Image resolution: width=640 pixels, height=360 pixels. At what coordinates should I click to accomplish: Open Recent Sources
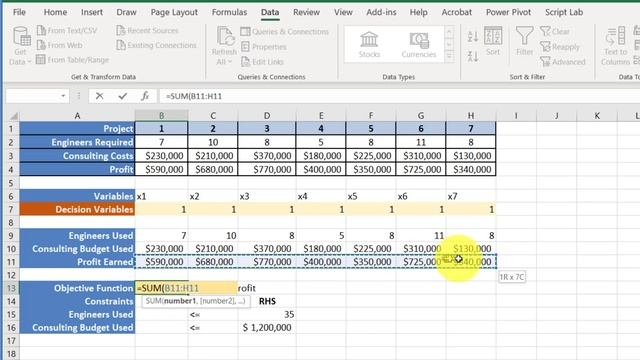click(x=147, y=31)
